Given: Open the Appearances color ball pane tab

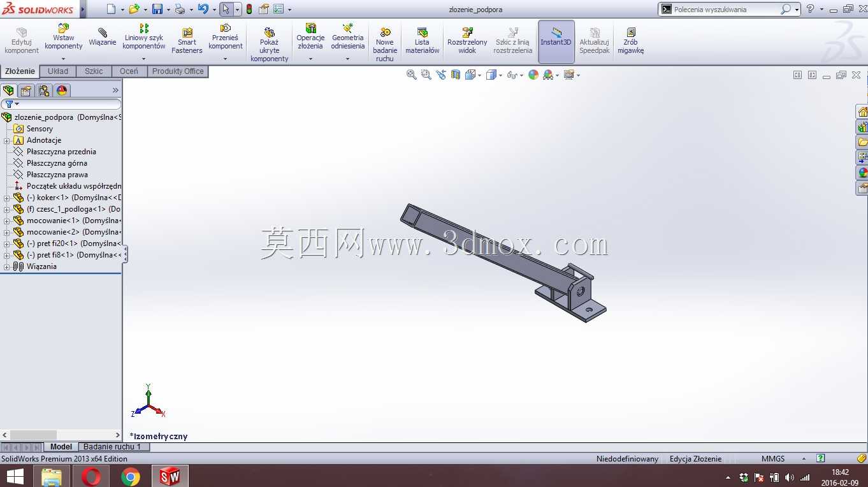Looking at the screenshot, I should pos(862,173).
